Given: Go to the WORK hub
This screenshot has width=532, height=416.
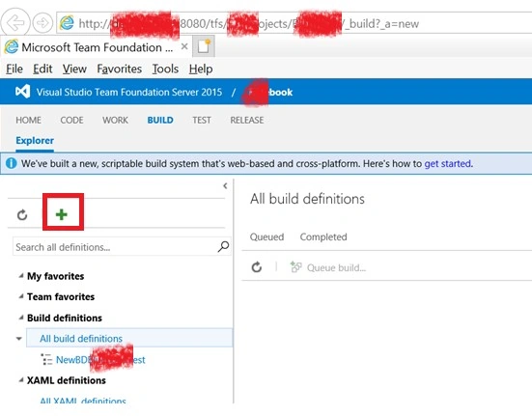Looking at the screenshot, I should (x=115, y=120).
